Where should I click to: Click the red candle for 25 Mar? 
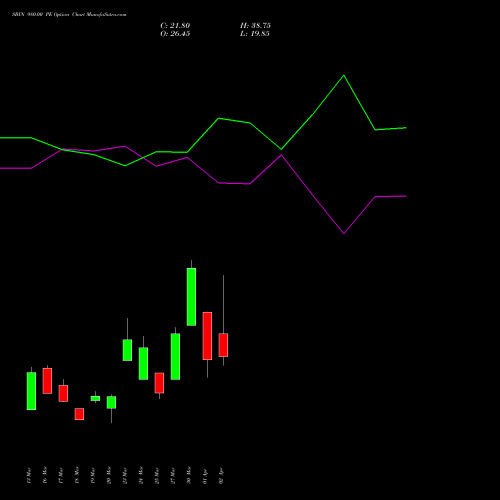pos(159,383)
